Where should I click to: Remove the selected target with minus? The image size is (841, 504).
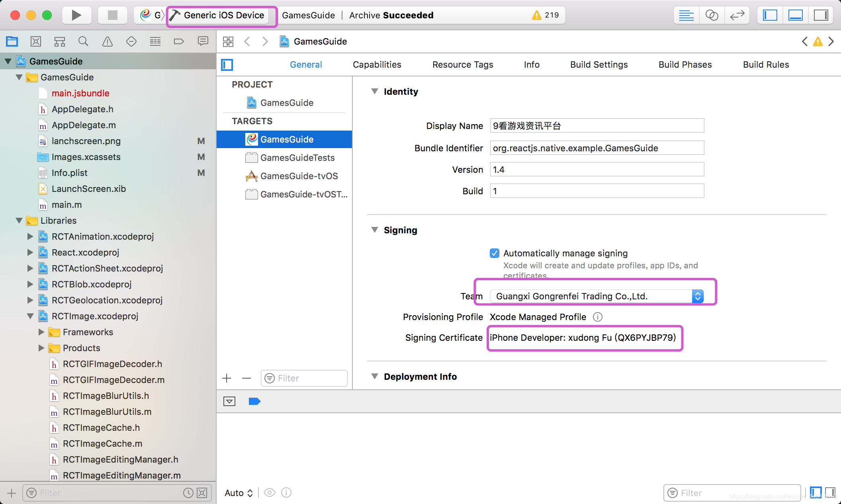246,378
